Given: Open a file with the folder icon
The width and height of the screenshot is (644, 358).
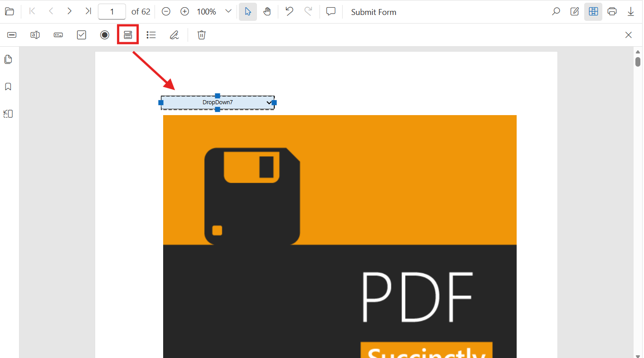Looking at the screenshot, I should [x=10, y=12].
